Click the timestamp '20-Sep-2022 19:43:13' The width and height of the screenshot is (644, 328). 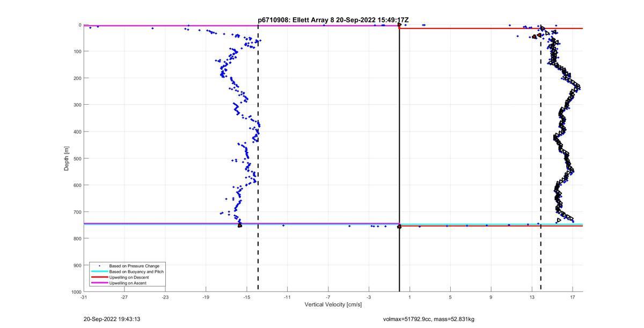(112, 319)
